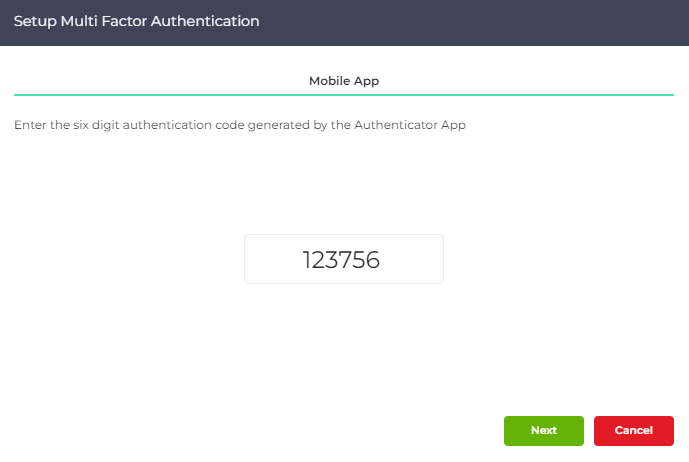
Task: Click the words Multi Factor in header
Action: pyautogui.click(x=104, y=21)
